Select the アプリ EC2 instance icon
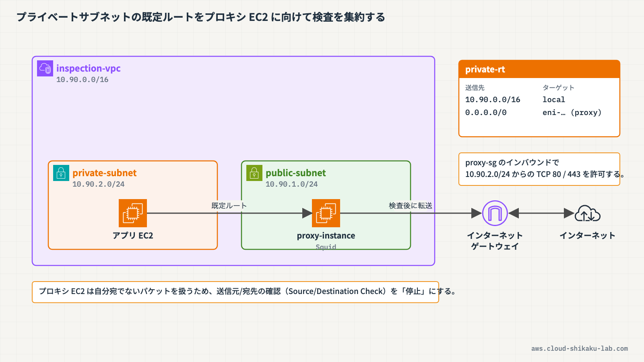Image resolution: width=644 pixels, height=362 pixels. [x=133, y=213]
